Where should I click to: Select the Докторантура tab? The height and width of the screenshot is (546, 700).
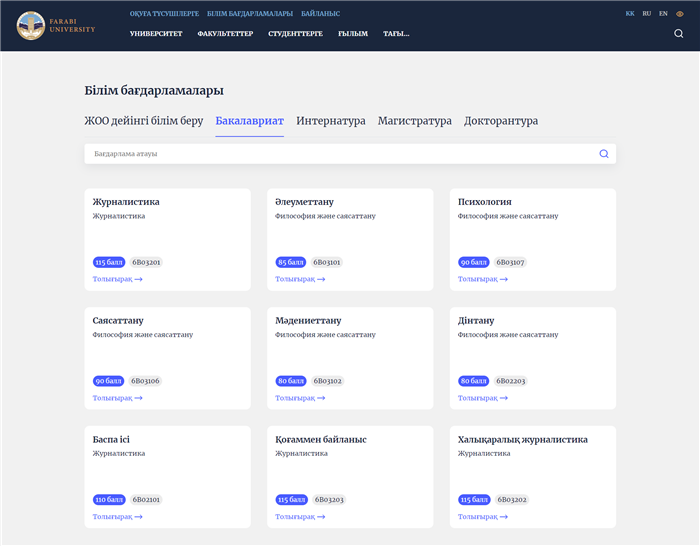(500, 121)
